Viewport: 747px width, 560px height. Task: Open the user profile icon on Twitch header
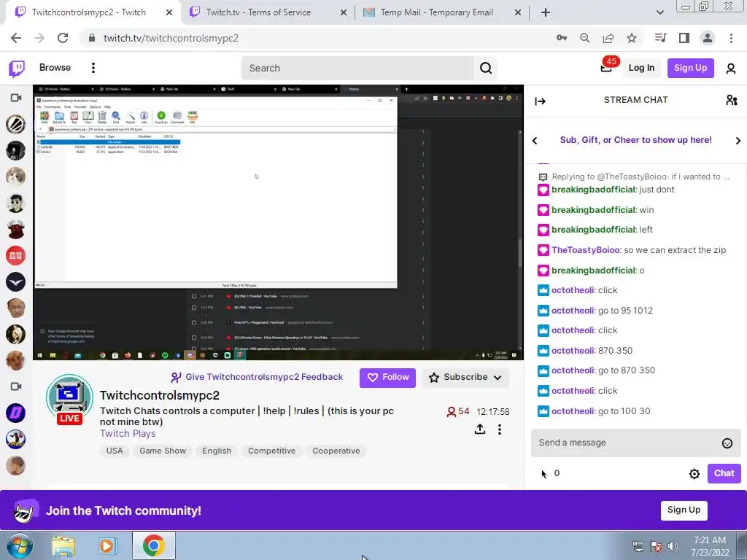click(731, 69)
